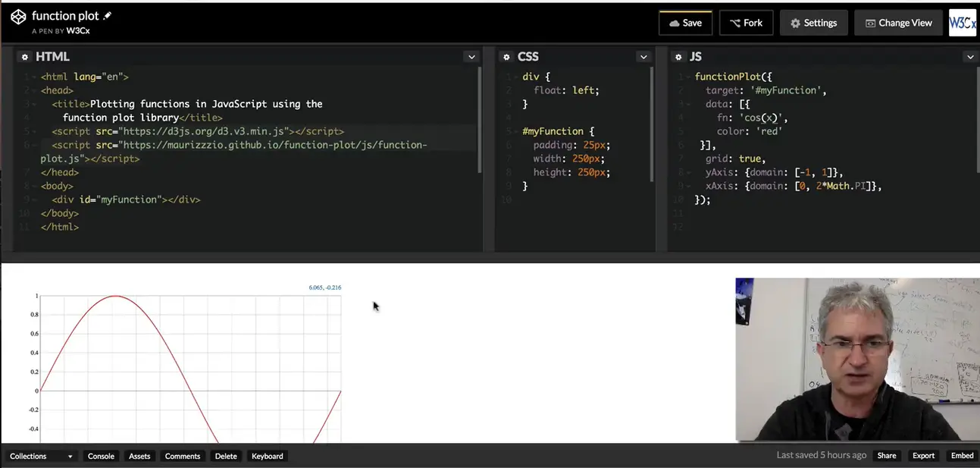The image size is (980, 468).
Task: Open the Comments panel
Action: pyautogui.click(x=183, y=456)
